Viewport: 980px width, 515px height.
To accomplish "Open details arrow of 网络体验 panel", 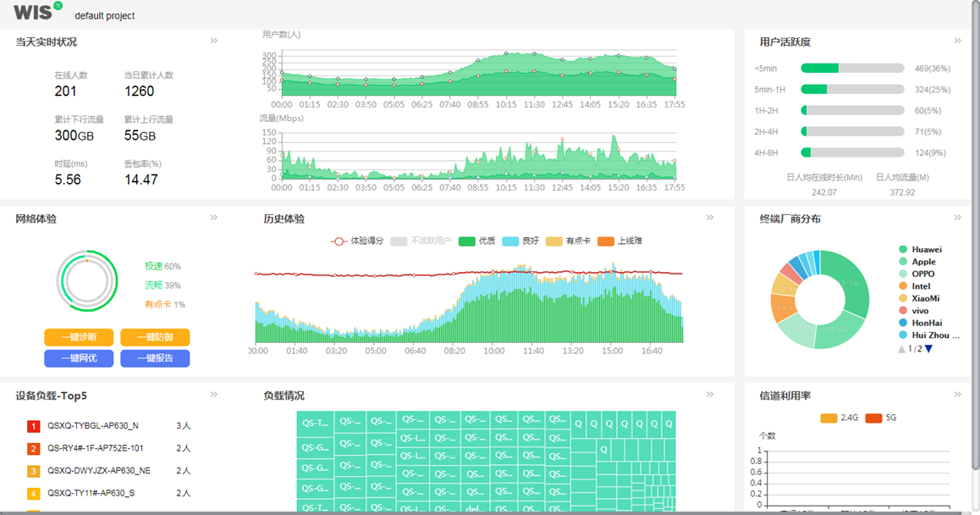I will 214,218.
